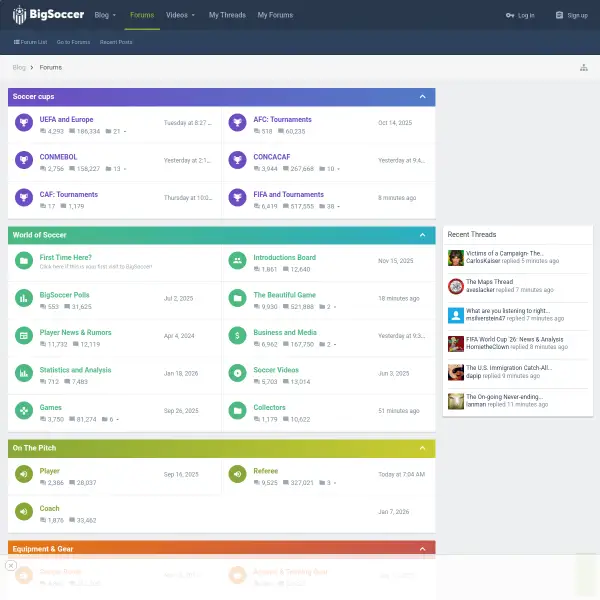Click Go to Forums sub-navigation link
The image size is (600, 600).
coord(73,42)
